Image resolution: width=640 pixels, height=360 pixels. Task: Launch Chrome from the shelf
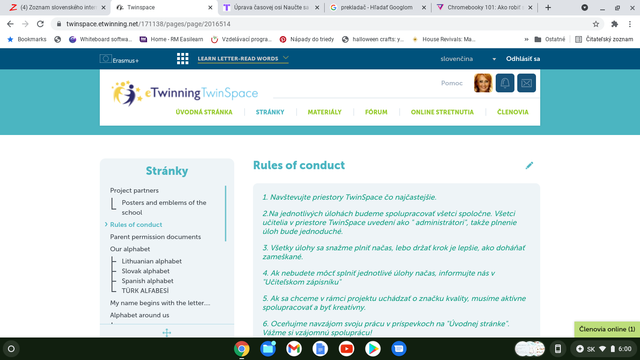pyautogui.click(x=242, y=349)
